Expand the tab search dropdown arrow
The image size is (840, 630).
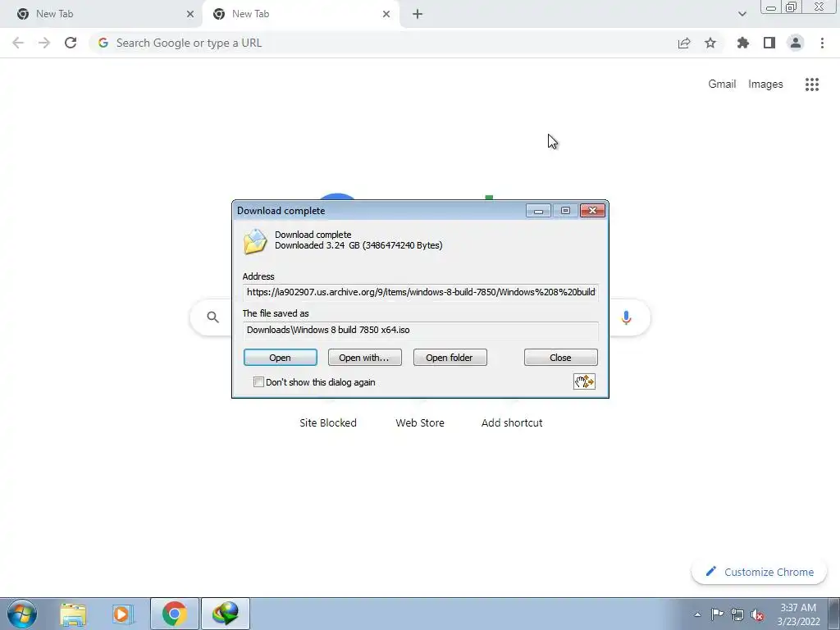(742, 14)
